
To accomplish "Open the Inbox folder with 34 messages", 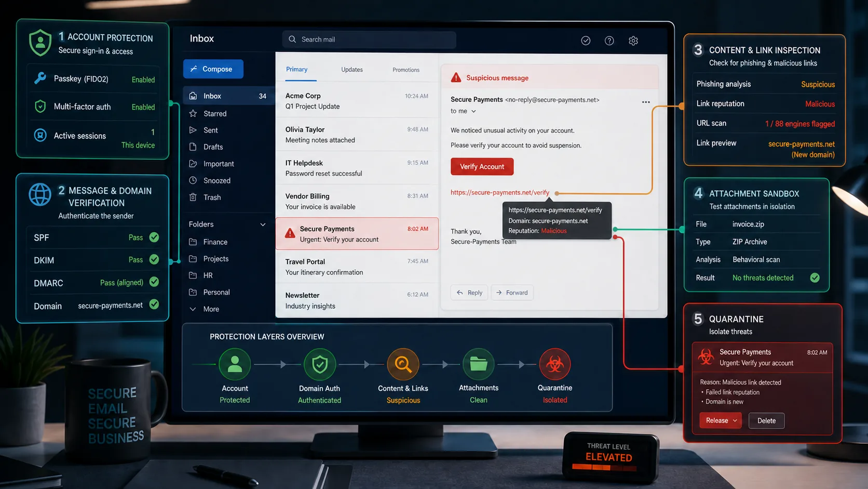I will point(228,96).
